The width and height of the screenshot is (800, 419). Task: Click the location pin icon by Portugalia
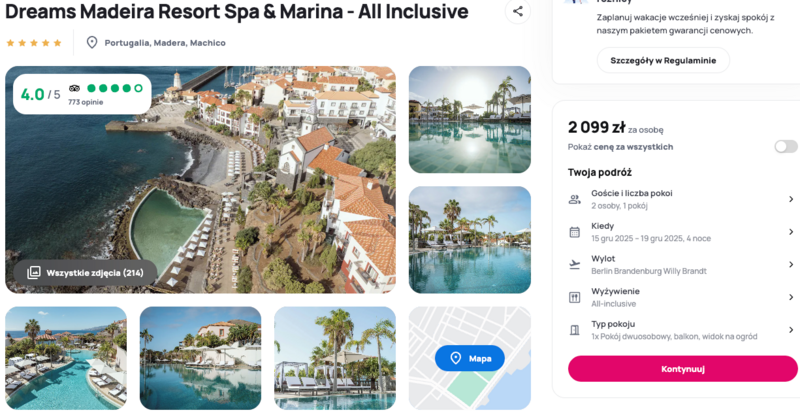click(x=92, y=43)
